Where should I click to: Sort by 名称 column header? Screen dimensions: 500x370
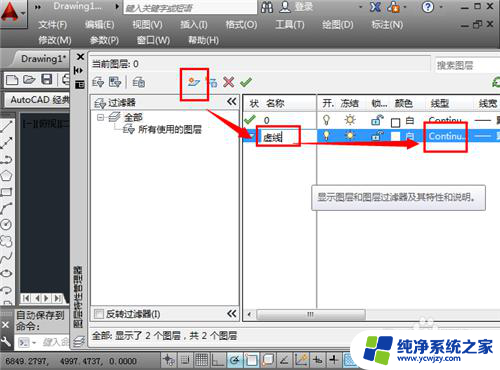[275, 103]
